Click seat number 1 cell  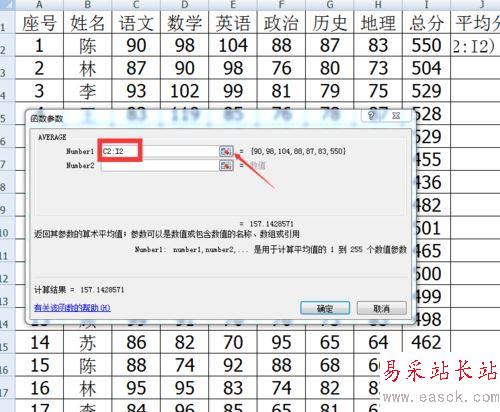coord(39,45)
